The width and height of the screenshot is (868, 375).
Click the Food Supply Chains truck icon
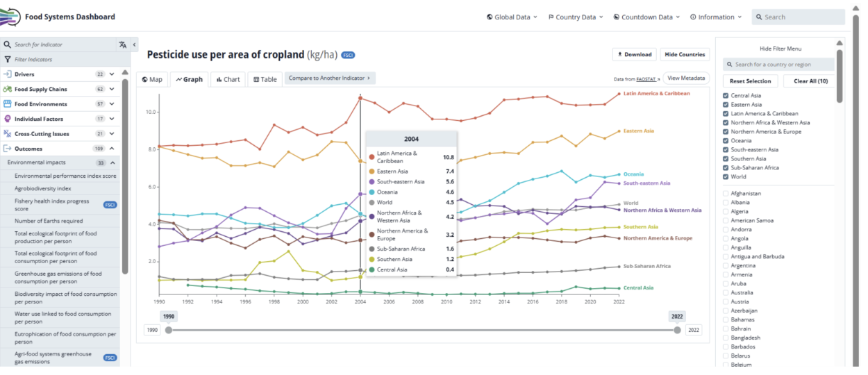(x=8, y=89)
